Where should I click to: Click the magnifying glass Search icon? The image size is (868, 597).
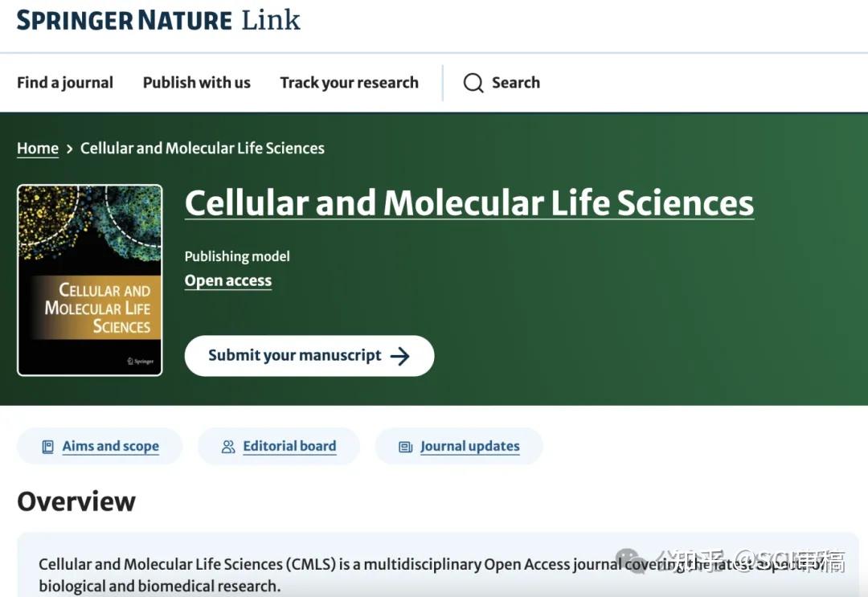pos(473,83)
